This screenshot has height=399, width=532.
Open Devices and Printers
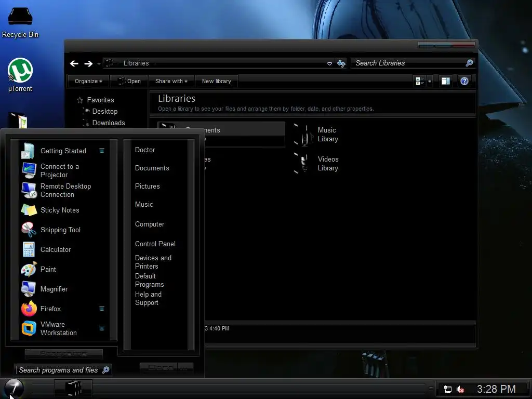[153, 262]
